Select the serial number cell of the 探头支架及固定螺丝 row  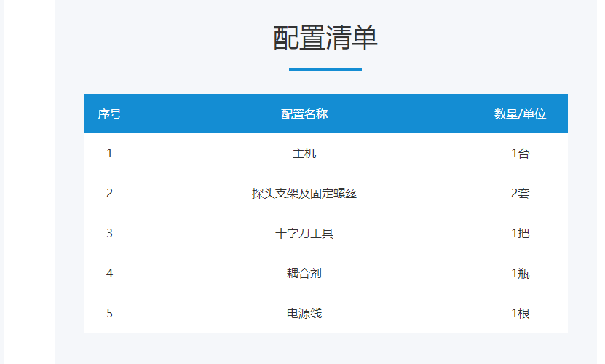pyautogui.click(x=110, y=193)
